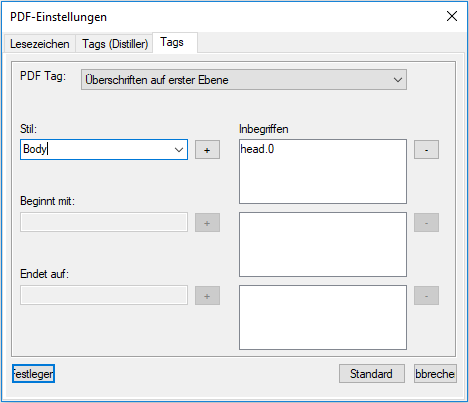The width and height of the screenshot is (469, 403).
Task: Click minus button beside Beginnt mit list
Action: 426,223
